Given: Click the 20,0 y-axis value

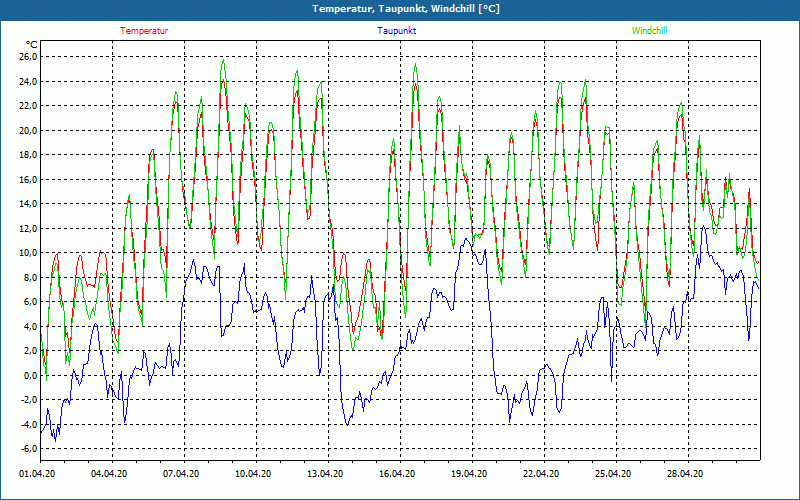Looking at the screenshot, I should [x=28, y=130].
